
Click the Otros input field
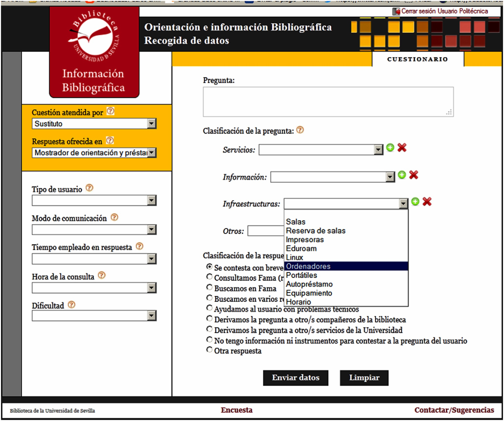[x=266, y=231]
